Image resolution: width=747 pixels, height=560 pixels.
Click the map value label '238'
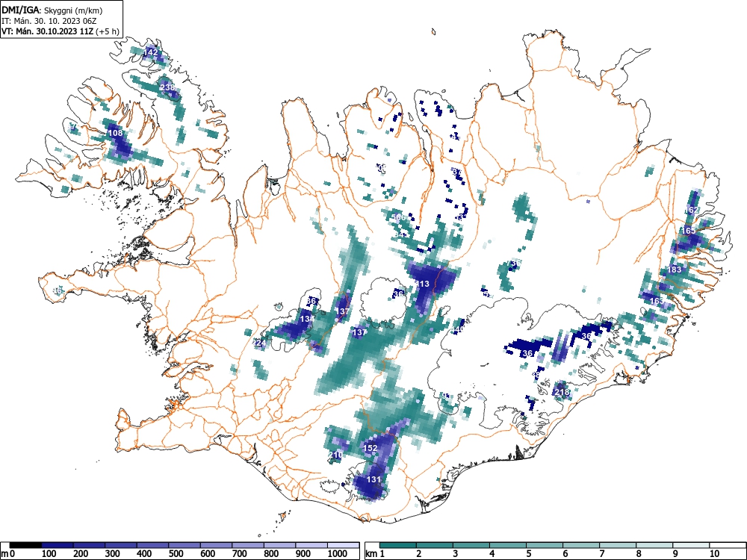coord(167,87)
